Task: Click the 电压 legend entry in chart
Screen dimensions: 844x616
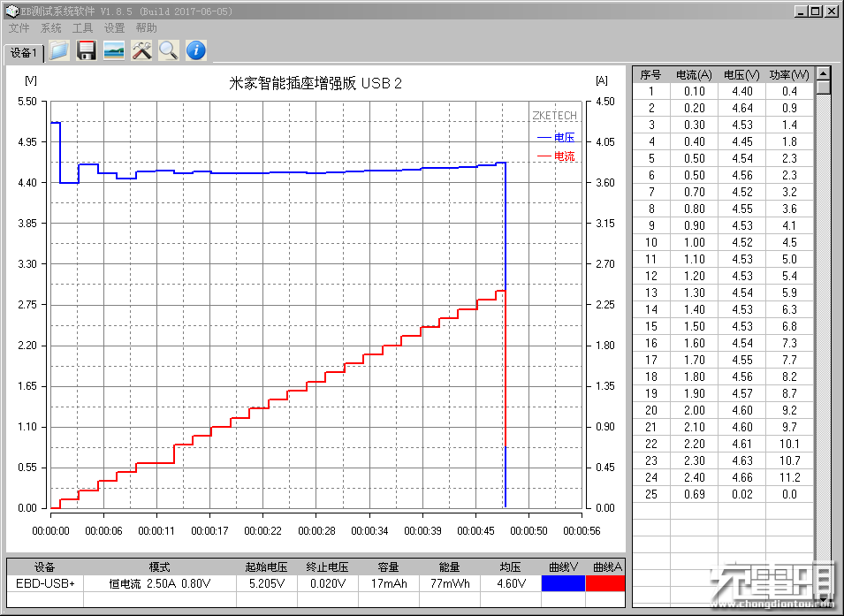Action: (x=557, y=138)
